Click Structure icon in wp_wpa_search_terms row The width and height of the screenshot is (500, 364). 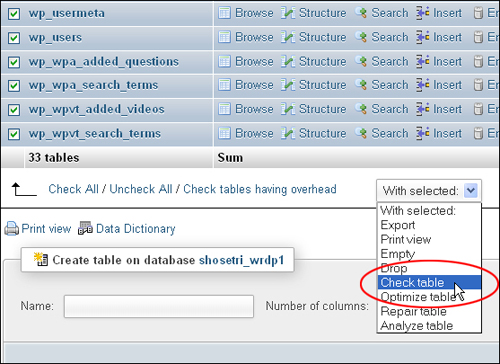click(288, 85)
